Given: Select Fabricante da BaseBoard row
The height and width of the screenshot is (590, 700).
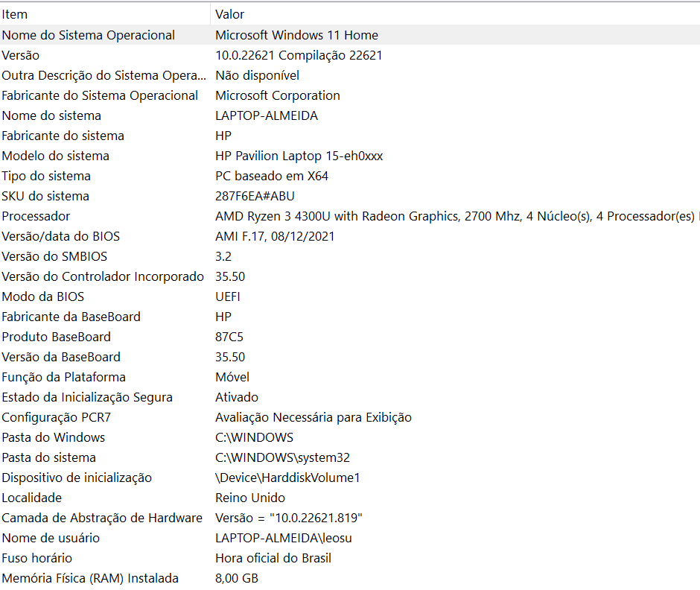Looking at the screenshot, I should [350, 316].
